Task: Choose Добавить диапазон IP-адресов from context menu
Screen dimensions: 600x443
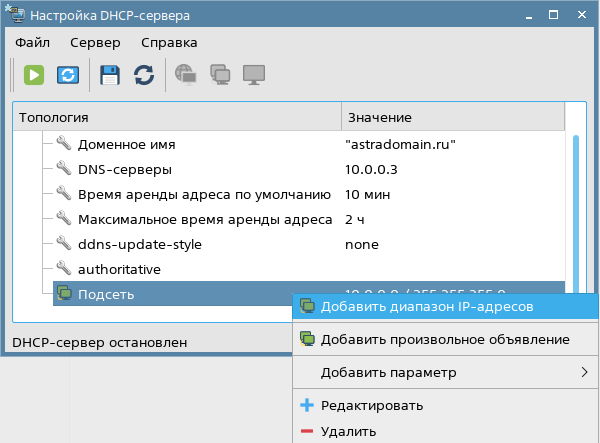Action: [x=427, y=306]
